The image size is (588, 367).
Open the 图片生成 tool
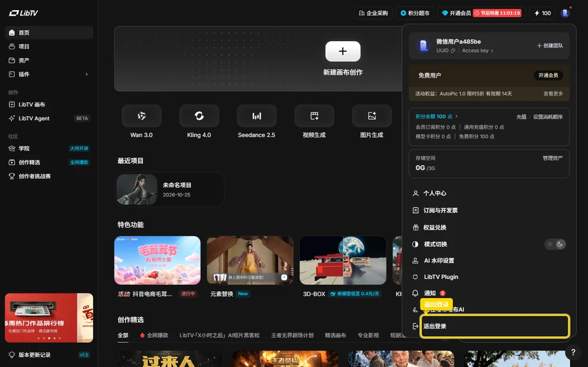(x=372, y=122)
